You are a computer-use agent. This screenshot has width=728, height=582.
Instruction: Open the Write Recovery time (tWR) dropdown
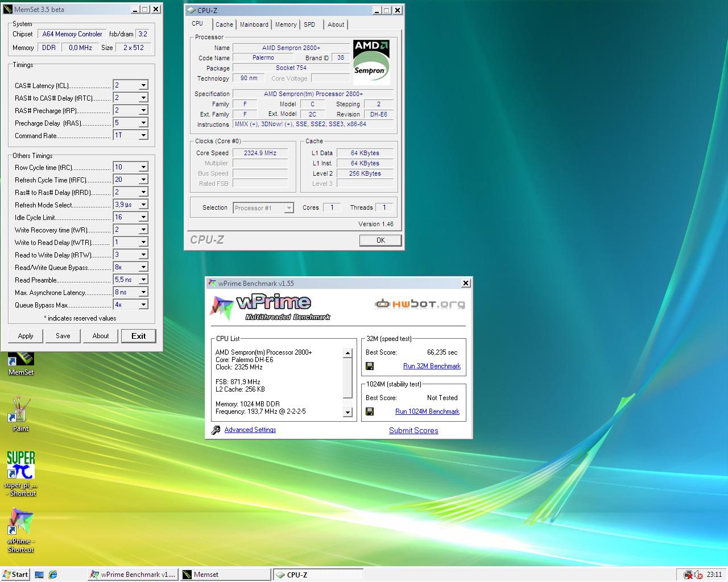pyautogui.click(x=143, y=230)
